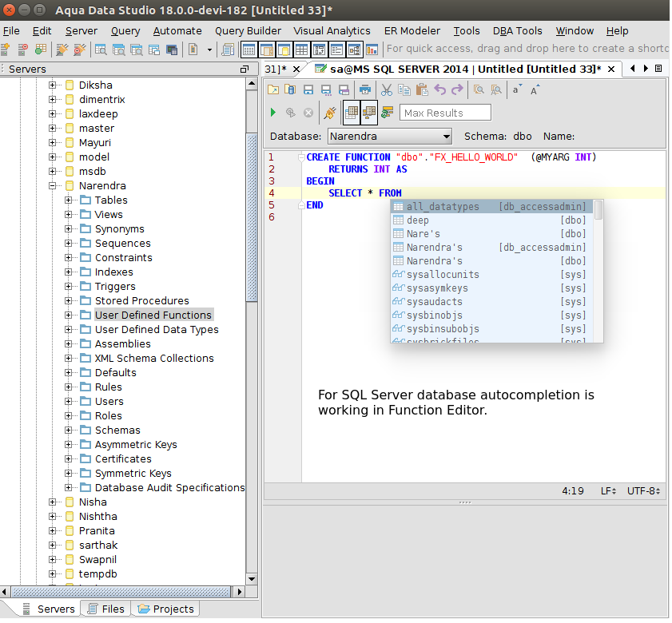Toggle the first outlined grid-window button in main toolbar
672x623 pixels.
[249, 50]
